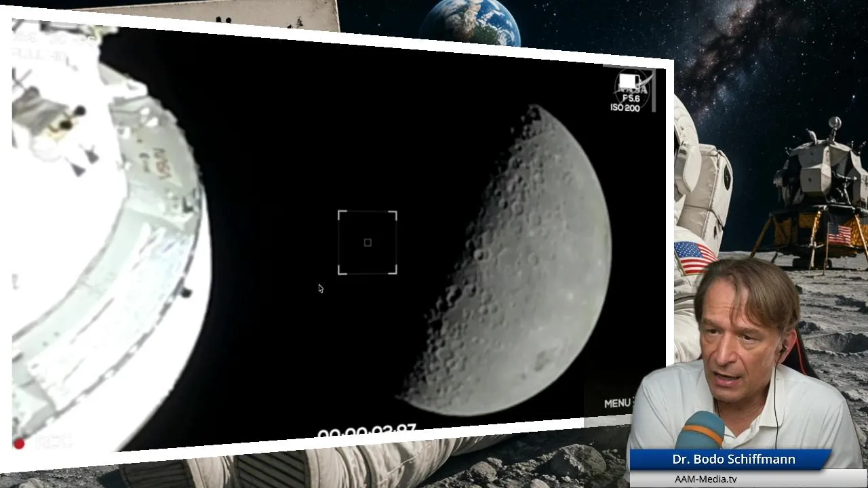Click the red record dot indicator

pyautogui.click(x=19, y=444)
